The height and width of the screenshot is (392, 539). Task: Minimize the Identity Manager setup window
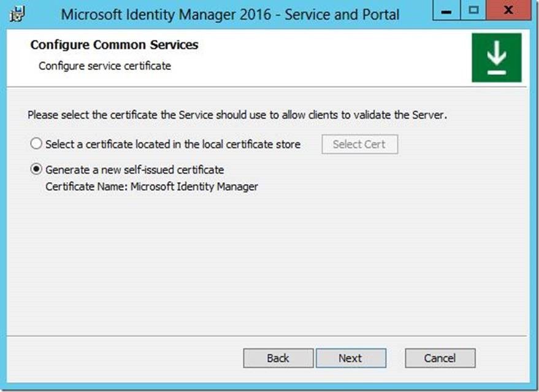446,10
